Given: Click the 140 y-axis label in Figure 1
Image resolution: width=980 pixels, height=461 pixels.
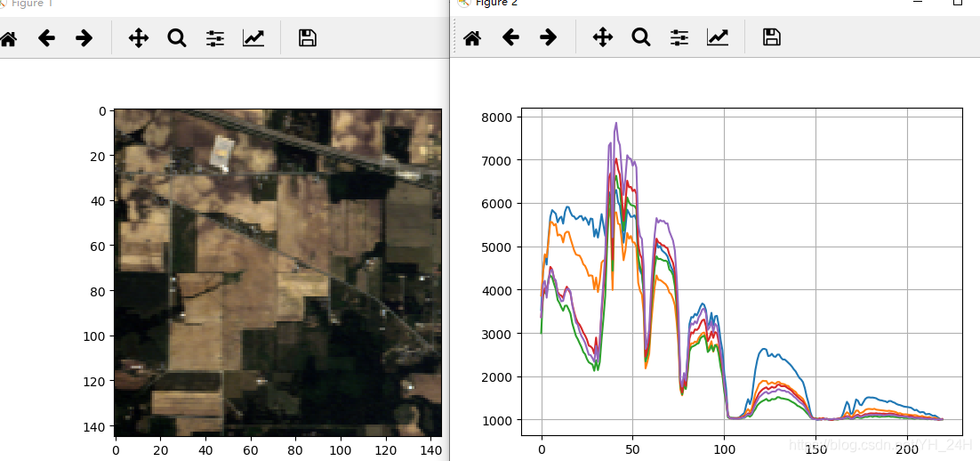Looking at the screenshot, I should tap(96, 426).
